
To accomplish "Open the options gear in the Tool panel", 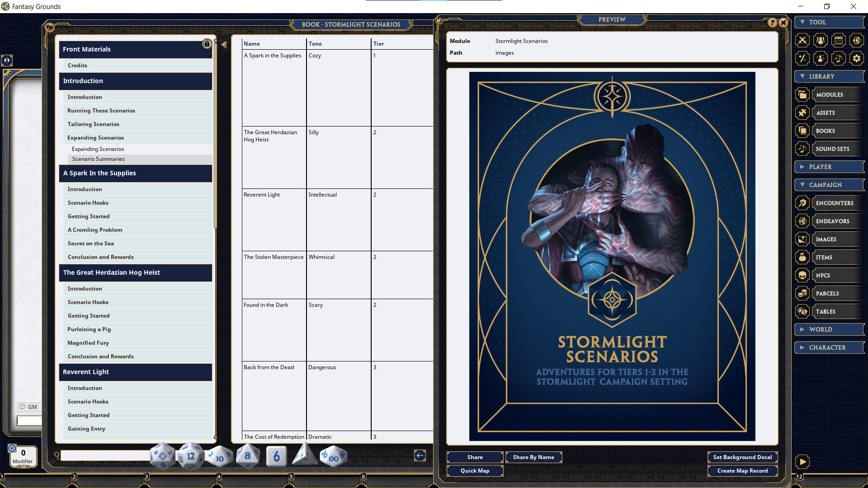I will coord(857,58).
